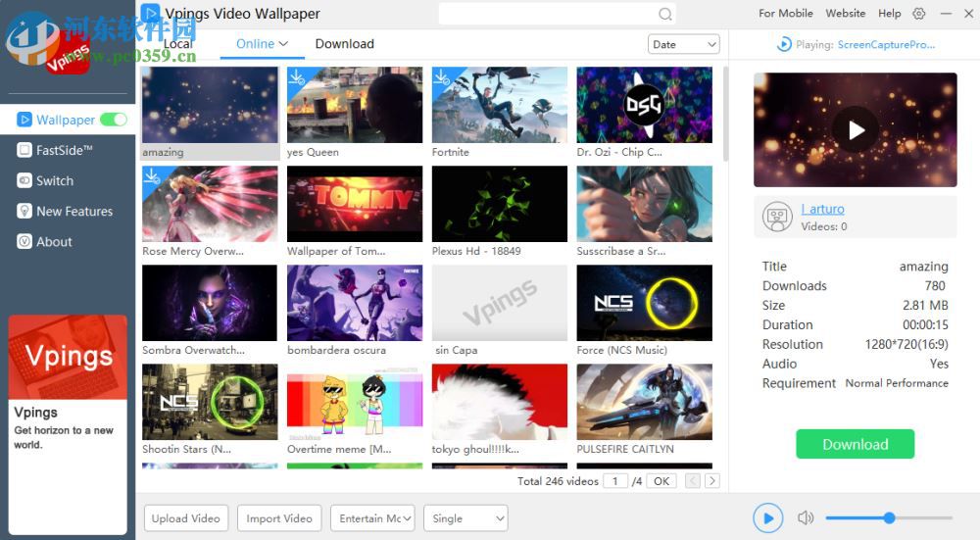Go to next page arrow
This screenshot has height=540, width=980.
711,480
